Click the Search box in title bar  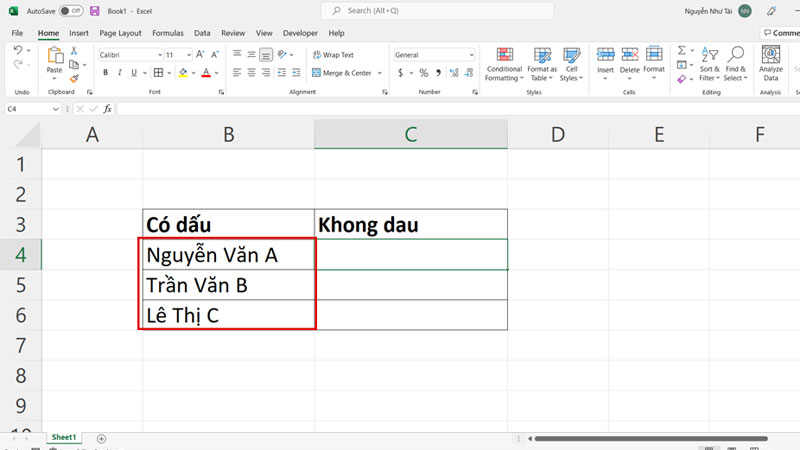pyautogui.click(x=437, y=11)
